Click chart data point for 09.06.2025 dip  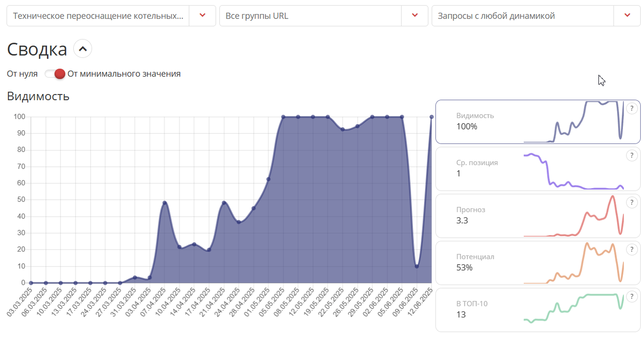point(417,266)
